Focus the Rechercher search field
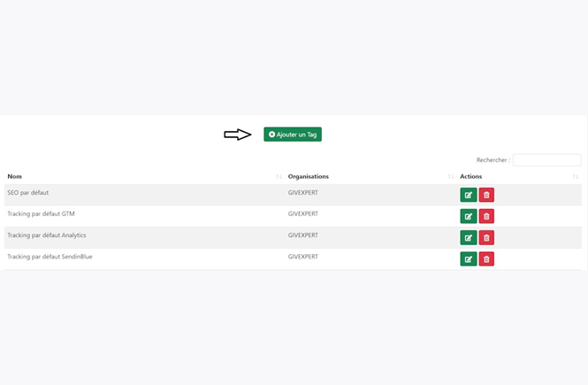 [x=546, y=160]
